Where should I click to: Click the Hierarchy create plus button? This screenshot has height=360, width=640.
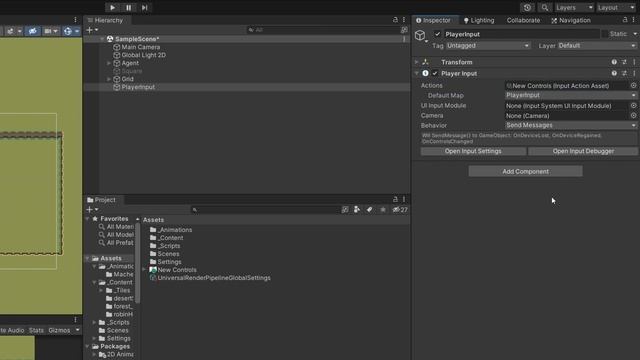pos(92,30)
